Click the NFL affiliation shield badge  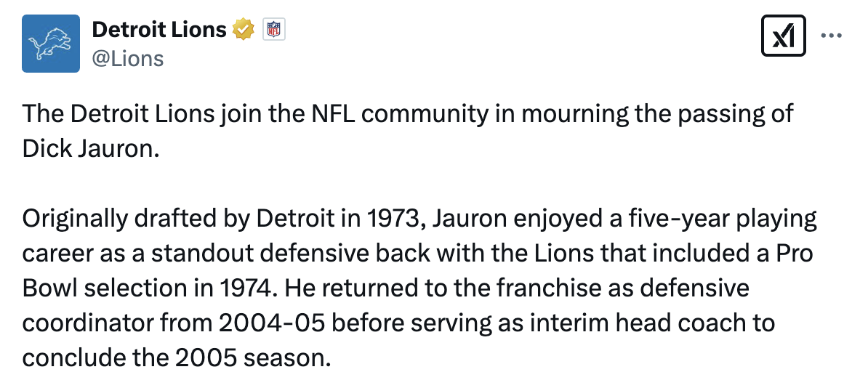click(274, 30)
